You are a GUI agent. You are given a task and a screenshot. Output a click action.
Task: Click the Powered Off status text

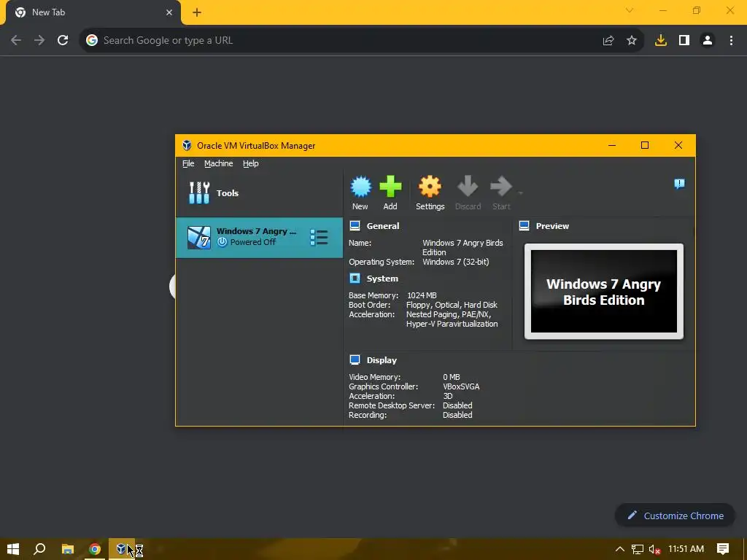[x=253, y=242]
